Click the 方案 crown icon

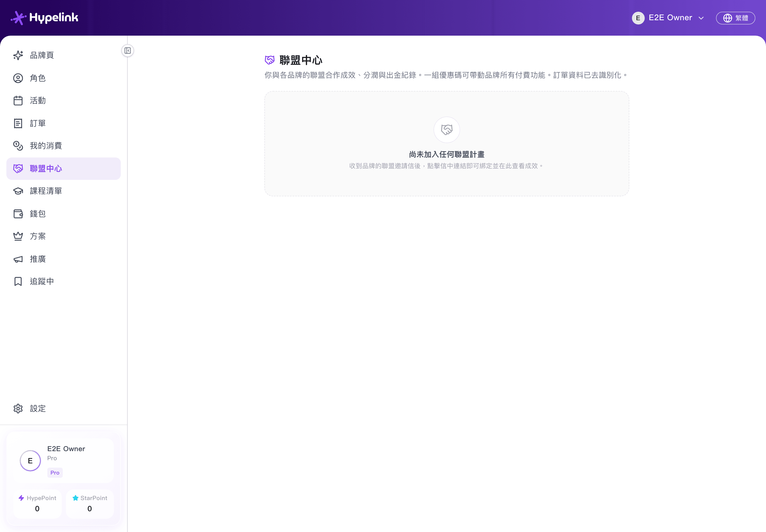coord(18,236)
